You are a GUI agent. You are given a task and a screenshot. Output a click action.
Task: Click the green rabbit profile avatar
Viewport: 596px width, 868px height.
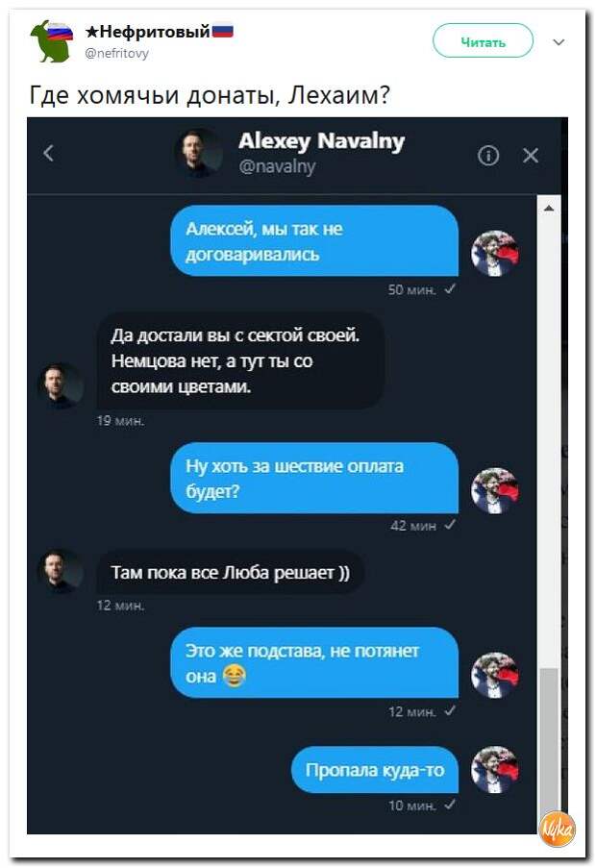(x=52, y=41)
